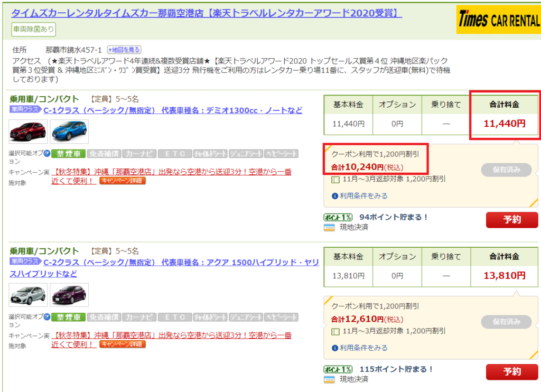
Task: Click the 車両除菌あり badge
Action: point(33,30)
